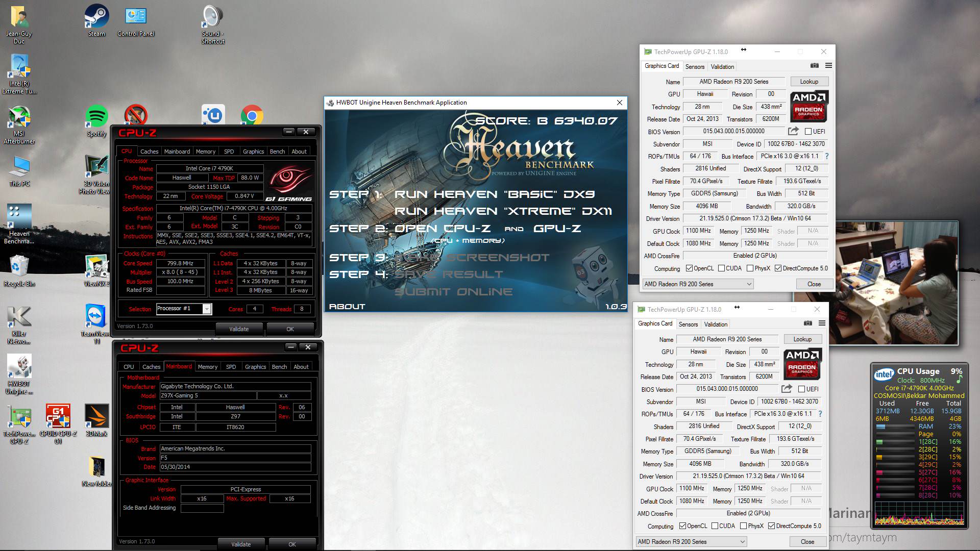Viewport: 980px width, 551px height.
Task: Launch HWBOT Unigine desktop icon
Action: tap(19, 375)
